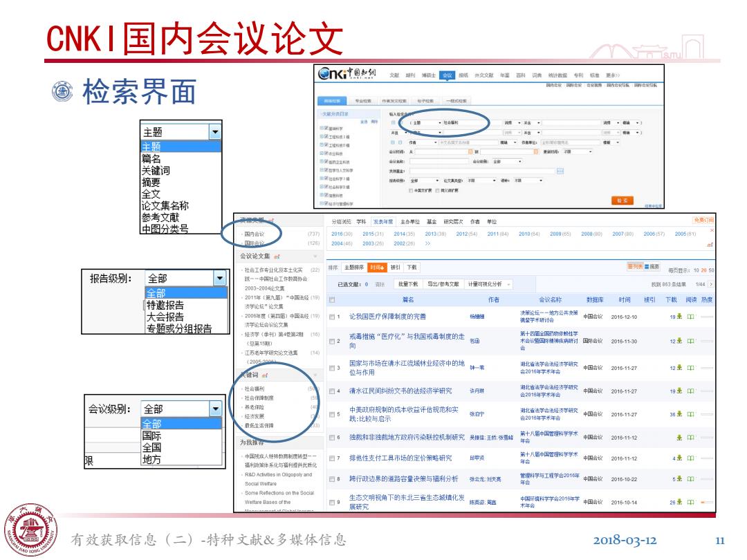Open the 主题 search-field dropdown arrow
The image size is (747, 560).
[x=215, y=131]
